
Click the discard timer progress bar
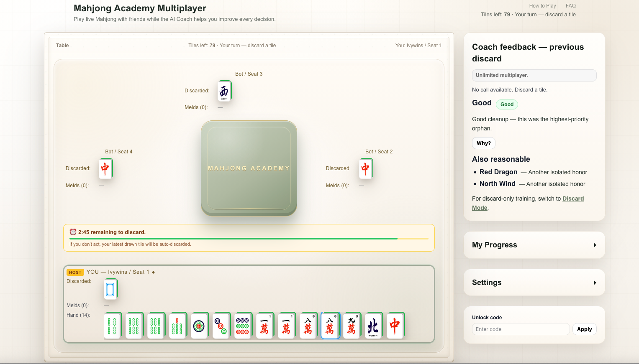coord(249,239)
